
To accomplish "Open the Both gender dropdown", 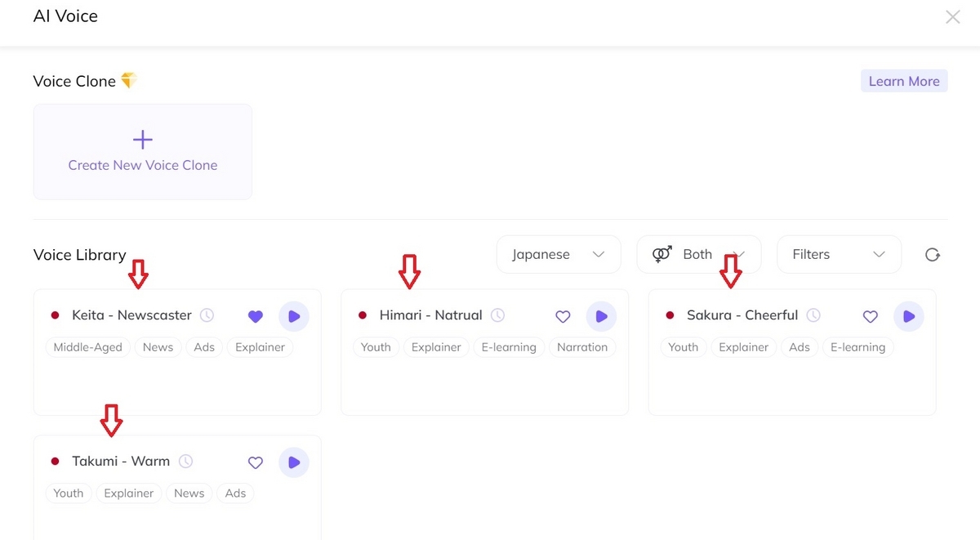I will 699,254.
